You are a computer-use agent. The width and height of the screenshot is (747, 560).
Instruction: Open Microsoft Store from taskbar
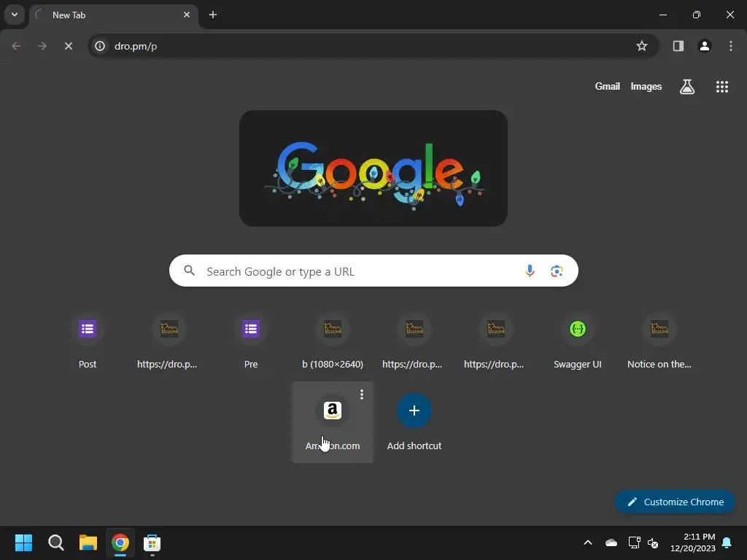152,542
